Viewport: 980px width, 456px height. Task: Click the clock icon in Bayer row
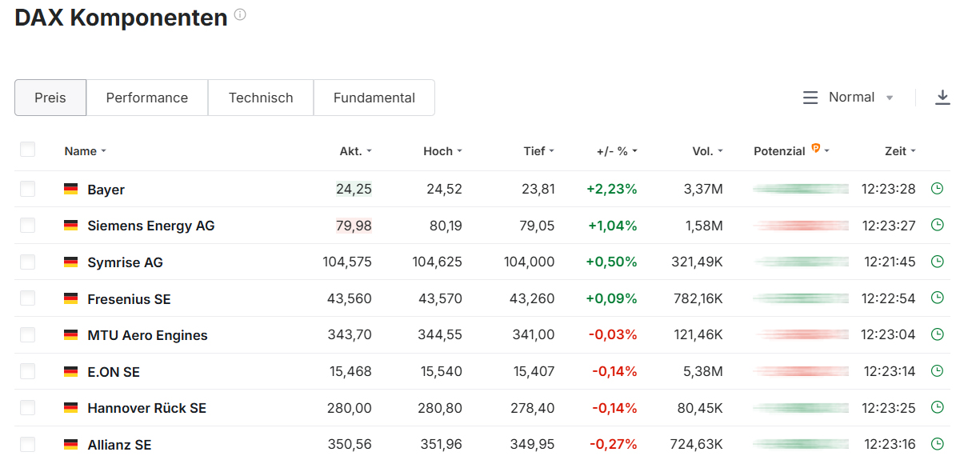point(938,189)
